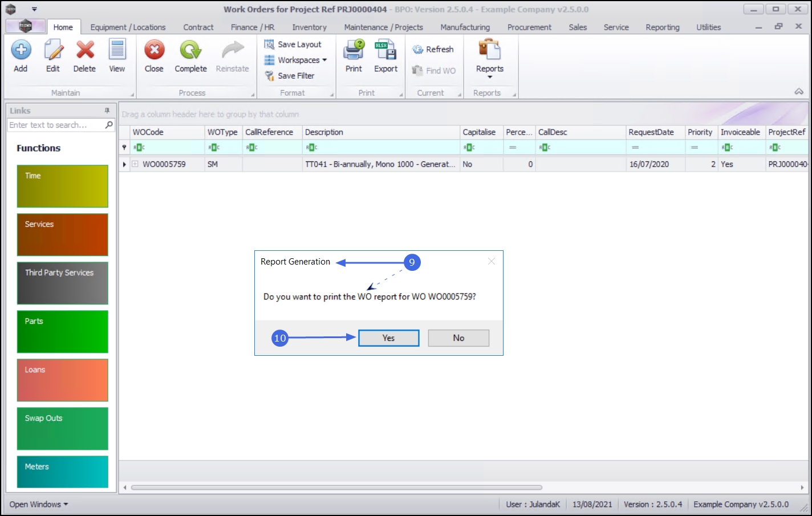The image size is (812, 516).
Task: Click the horizontal scrollbar of the grid
Action: (336, 487)
